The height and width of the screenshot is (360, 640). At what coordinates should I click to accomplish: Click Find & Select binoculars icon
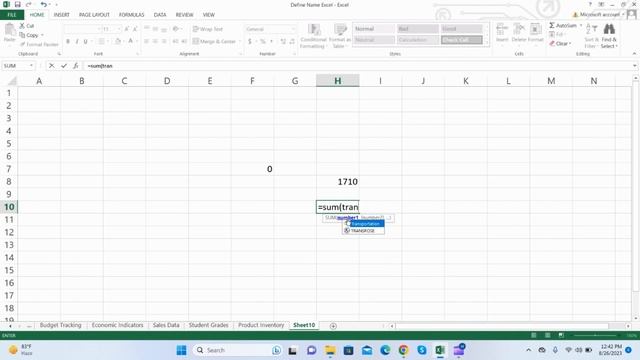point(609,29)
